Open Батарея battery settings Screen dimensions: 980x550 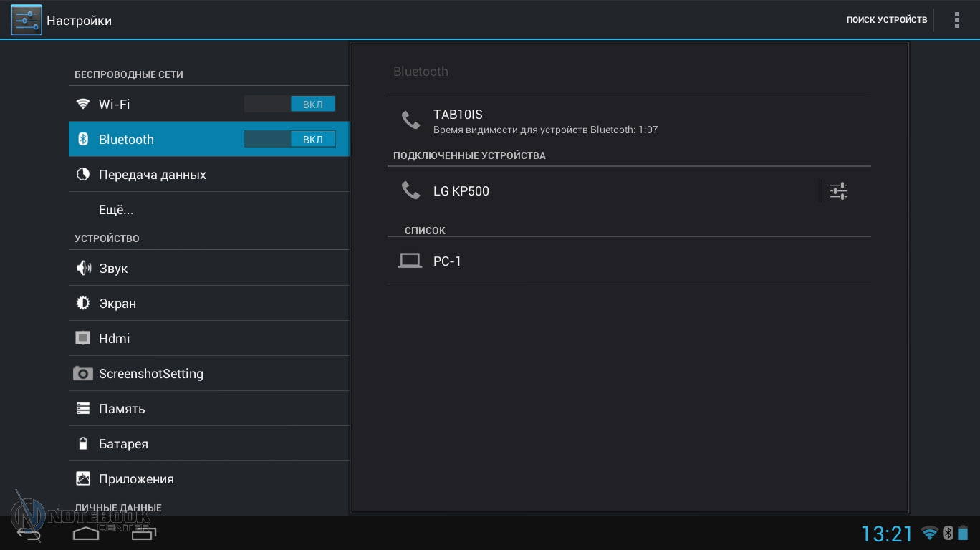point(123,444)
